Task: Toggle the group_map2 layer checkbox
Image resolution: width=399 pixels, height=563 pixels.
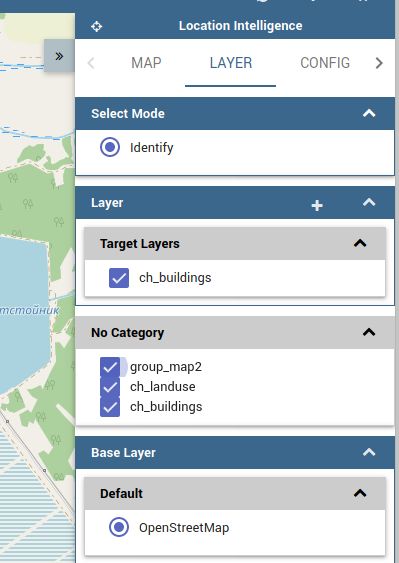Action: click(x=110, y=367)
